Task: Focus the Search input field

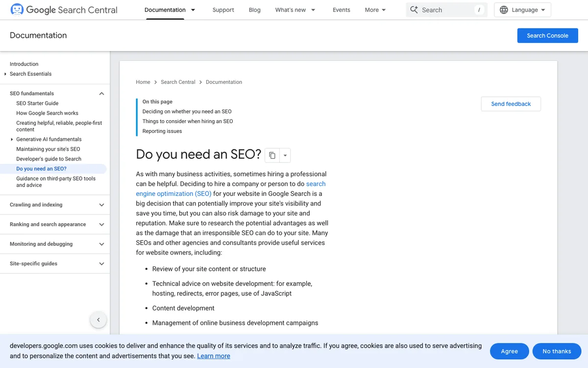Action: coord(446,10)
